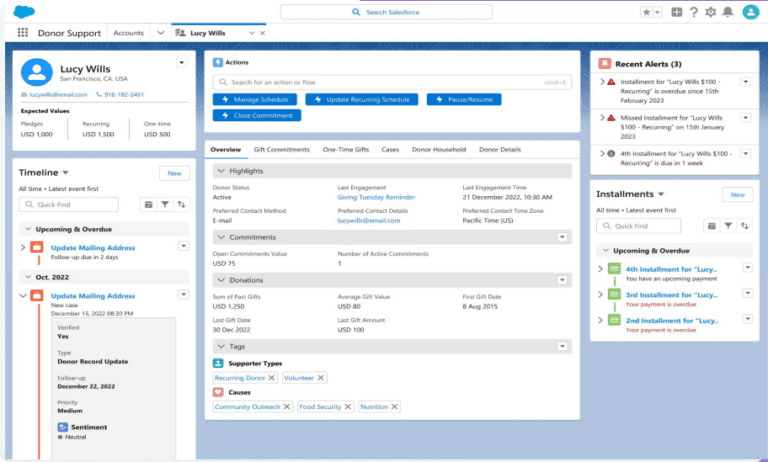768x462 pixels.
Task: Click the Close Commitment button
Action: (x=257, y=115)
